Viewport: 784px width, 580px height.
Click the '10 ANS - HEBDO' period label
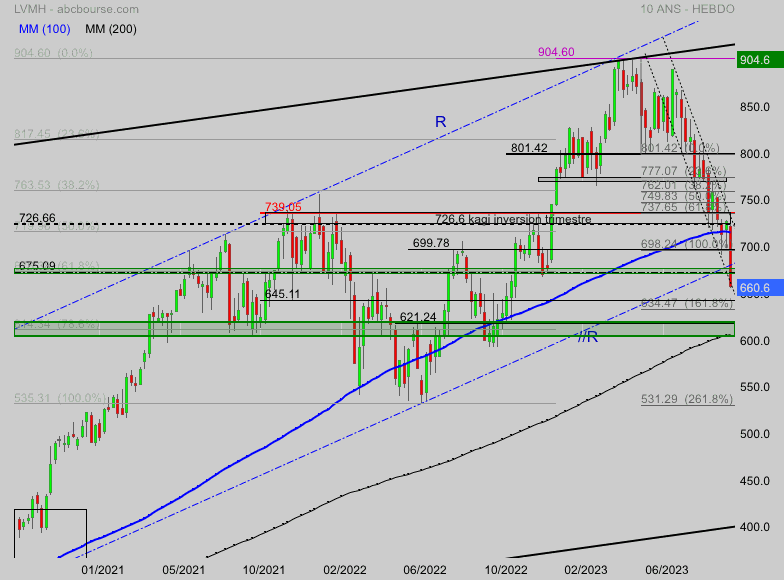[688, 9]
